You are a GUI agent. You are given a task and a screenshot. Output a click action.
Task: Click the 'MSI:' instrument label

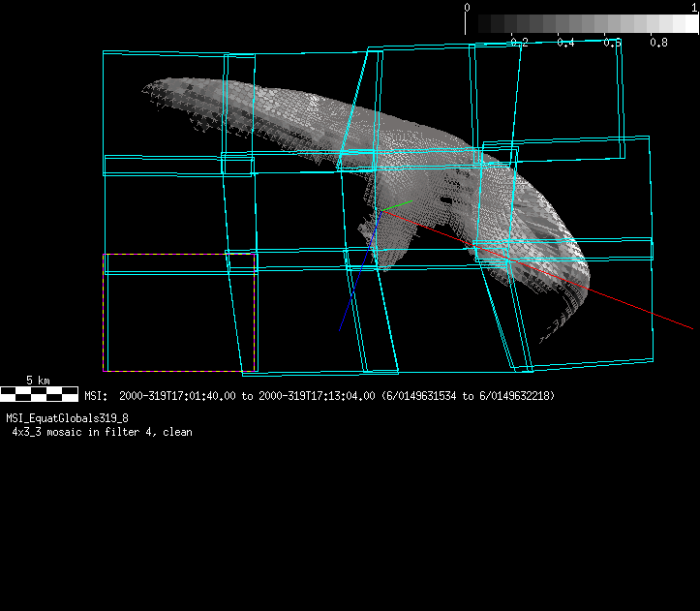(x=95, y=396)
